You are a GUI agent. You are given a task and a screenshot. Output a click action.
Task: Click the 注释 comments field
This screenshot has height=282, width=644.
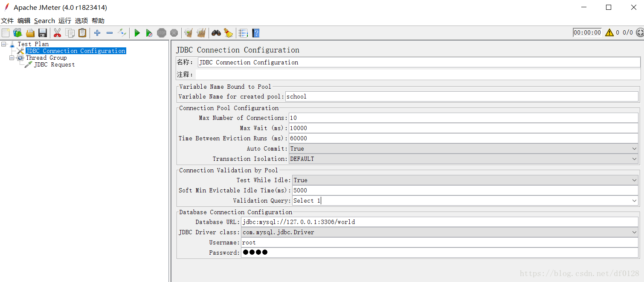pyautogui.click(x=419, y=75)
